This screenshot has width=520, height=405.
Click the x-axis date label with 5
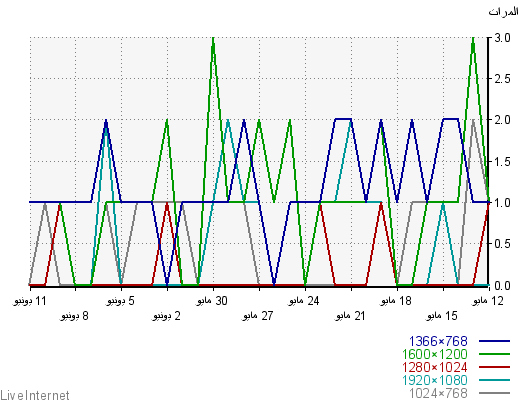pyautogui.click(x=121, y=301)
